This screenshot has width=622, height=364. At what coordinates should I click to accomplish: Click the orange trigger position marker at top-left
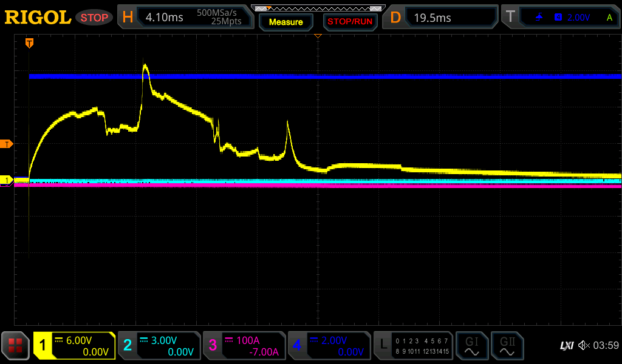29,43
